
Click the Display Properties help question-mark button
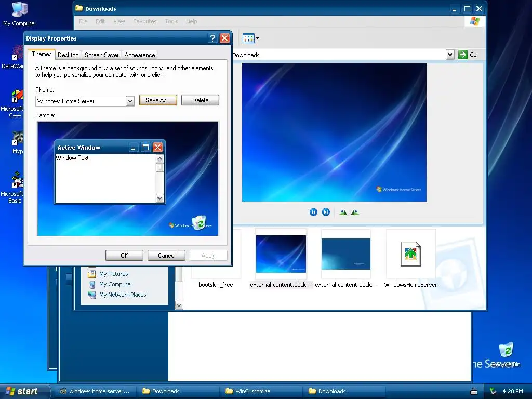(x=212, y=38)
